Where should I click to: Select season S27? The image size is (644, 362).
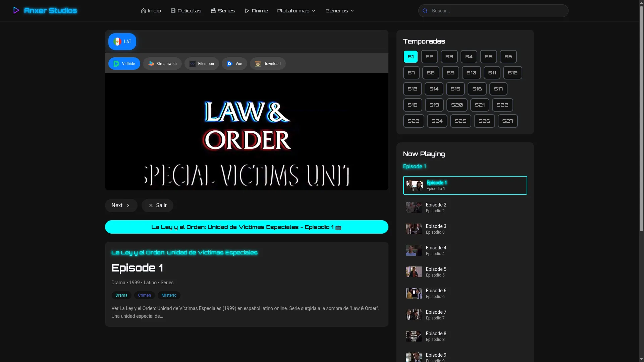[508, 121]
